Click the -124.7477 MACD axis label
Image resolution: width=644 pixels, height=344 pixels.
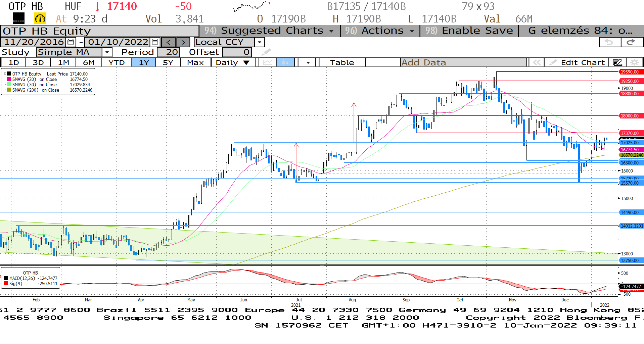(x=631, y=287)
